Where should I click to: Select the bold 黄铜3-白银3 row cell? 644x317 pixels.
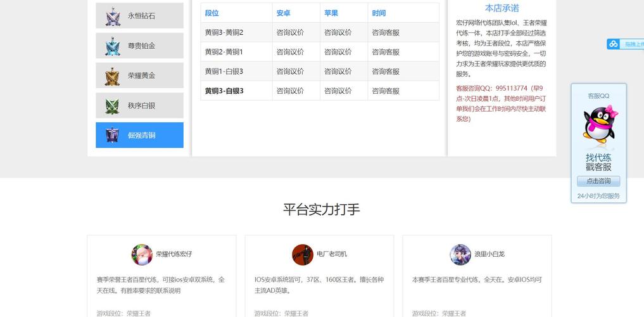[236, 91]
